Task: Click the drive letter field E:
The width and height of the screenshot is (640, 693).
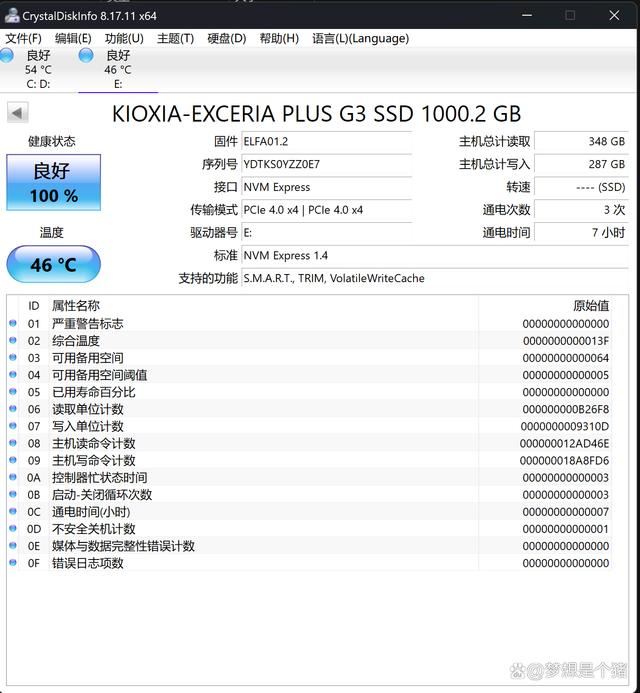Action: (x=326, y=232)
